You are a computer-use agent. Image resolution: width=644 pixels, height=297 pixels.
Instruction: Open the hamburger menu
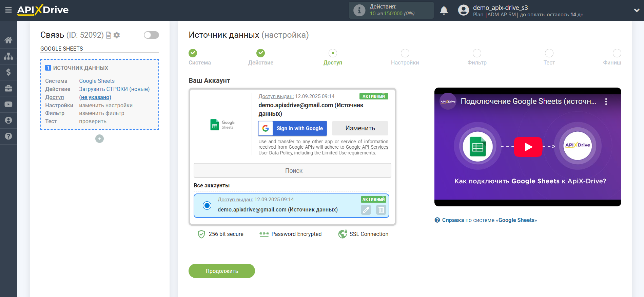[x=8, y=10]
